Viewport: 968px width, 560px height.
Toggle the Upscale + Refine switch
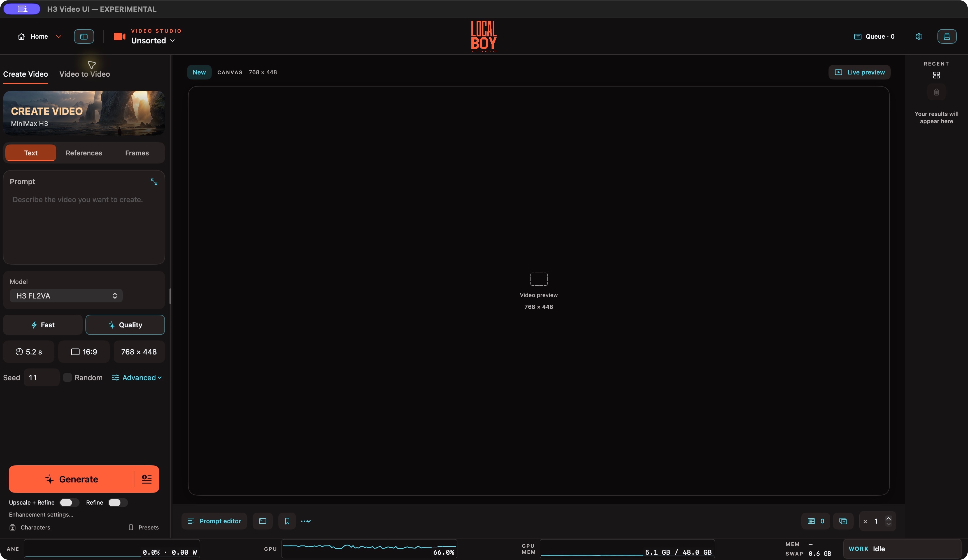tap(69, 502)
